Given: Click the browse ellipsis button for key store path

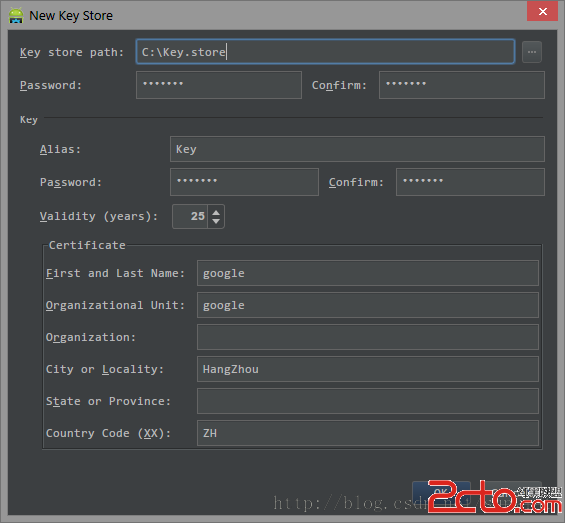Looking at the screenshot, I should click(x=531, y=52).
